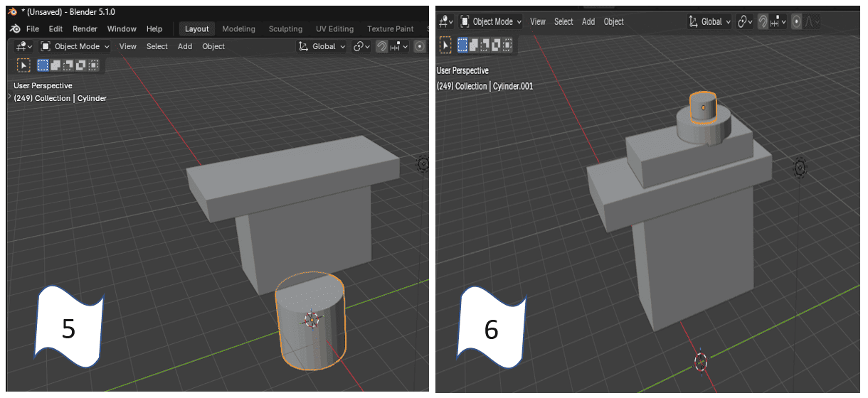868x398 pixels.
Task: Switch to the Sculpting workspace tab
Action: 285,29
